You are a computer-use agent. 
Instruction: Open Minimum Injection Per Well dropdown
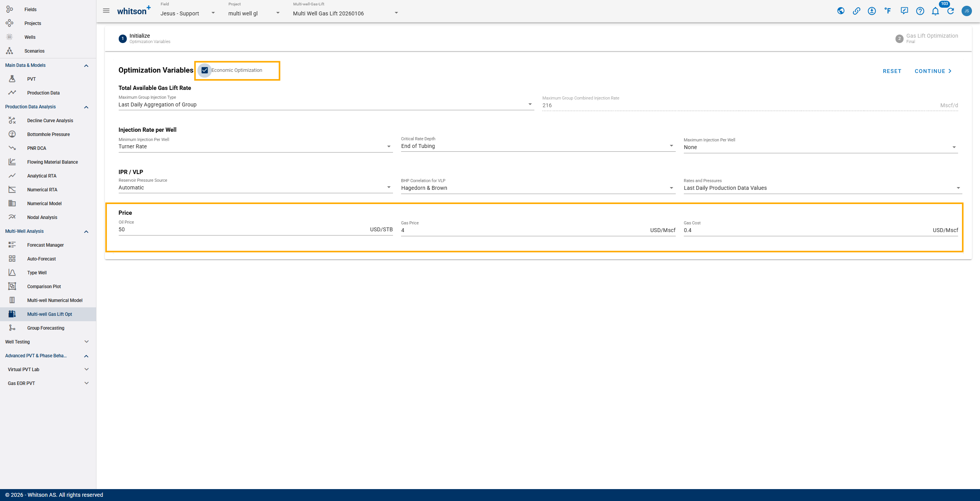coord(255,146)
